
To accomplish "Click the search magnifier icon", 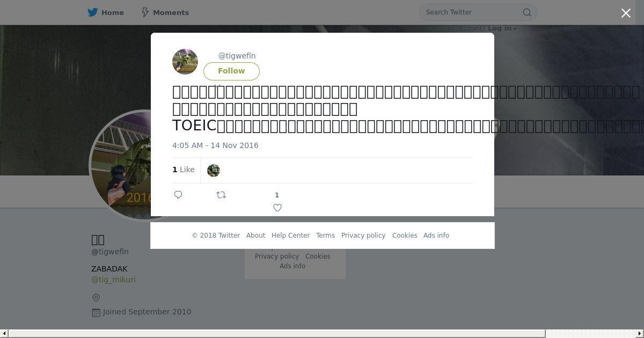I will coord(527,12).
